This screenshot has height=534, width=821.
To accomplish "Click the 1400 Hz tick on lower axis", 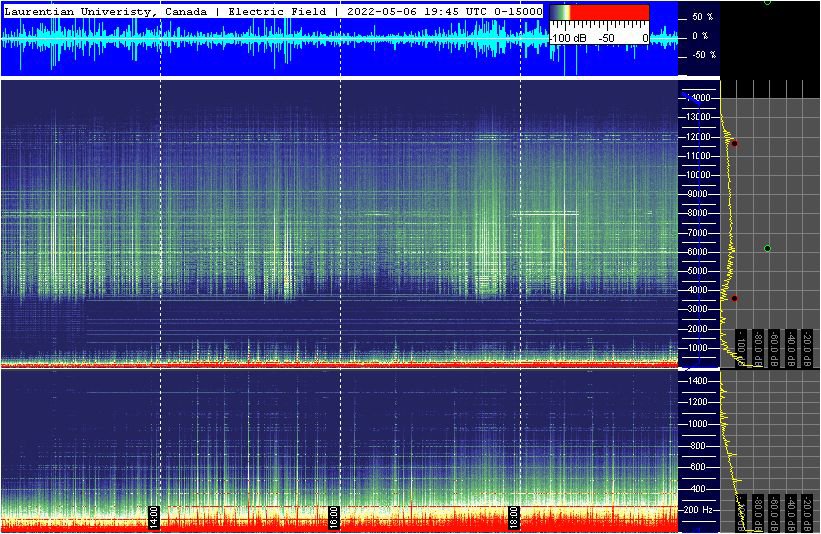I will [x=695, y=382].
